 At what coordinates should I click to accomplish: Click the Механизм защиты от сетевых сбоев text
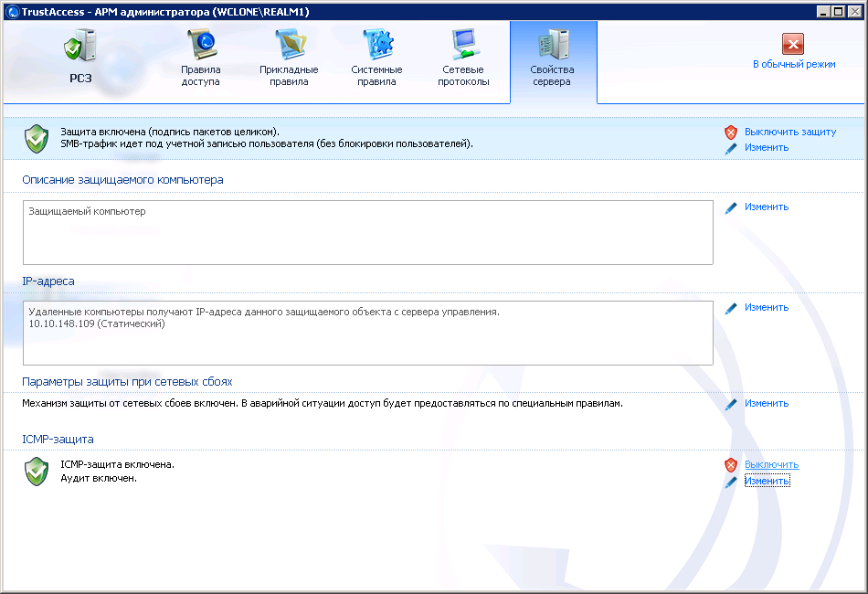coord(323,404)
